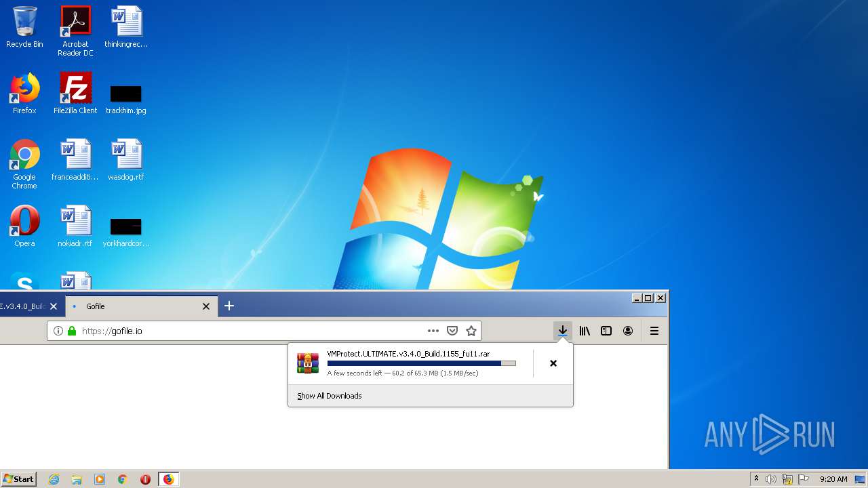The image size is (868, 488).
Task: Click the site information icon in address bar
Action: click(58, 331)
